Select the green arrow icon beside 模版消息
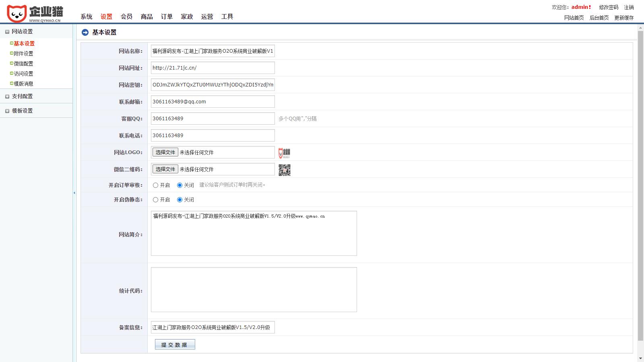The height and width of the screenshot is (362, 644). pyautogui.click(x=11, y=83)
